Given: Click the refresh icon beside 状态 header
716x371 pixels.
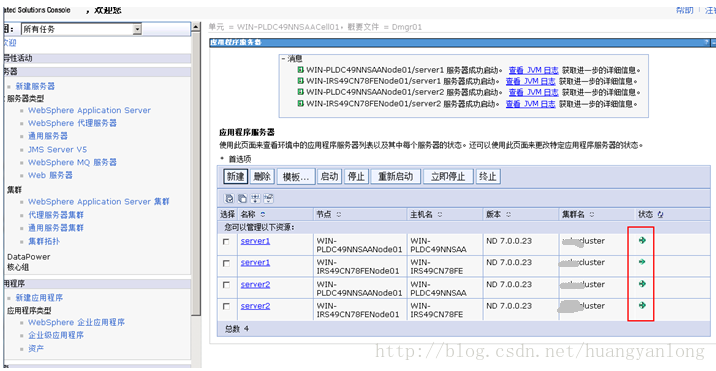Looking at the screenshot, I should (x=660, y=214).
